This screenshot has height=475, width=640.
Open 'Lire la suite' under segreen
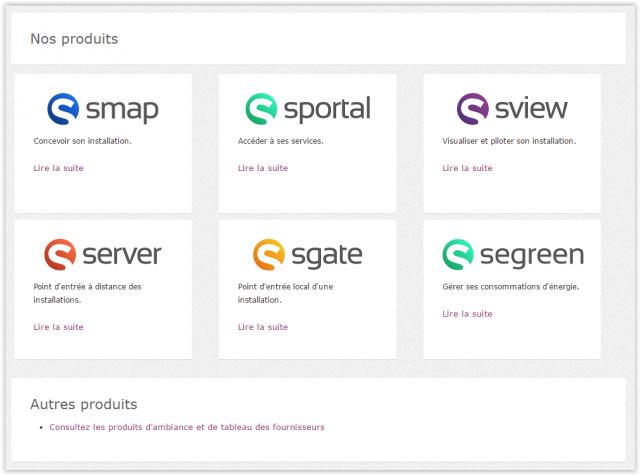467,314
